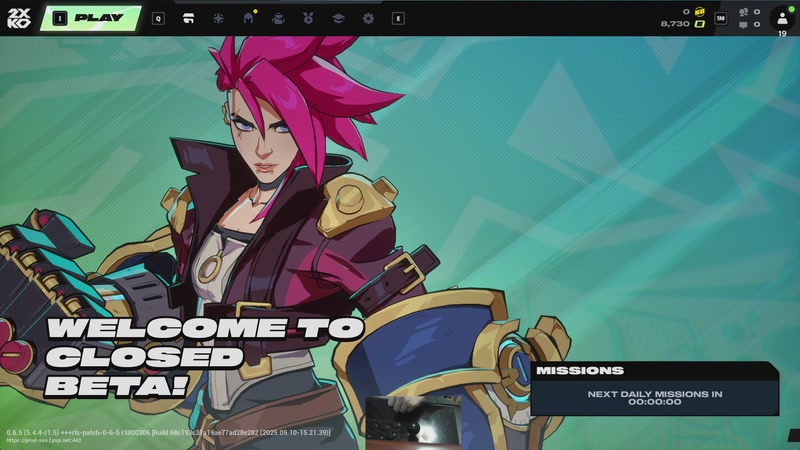This screenshot has height=450, width=800.
Task: Click the prod-sea server URL text
Action: point(44,440)
